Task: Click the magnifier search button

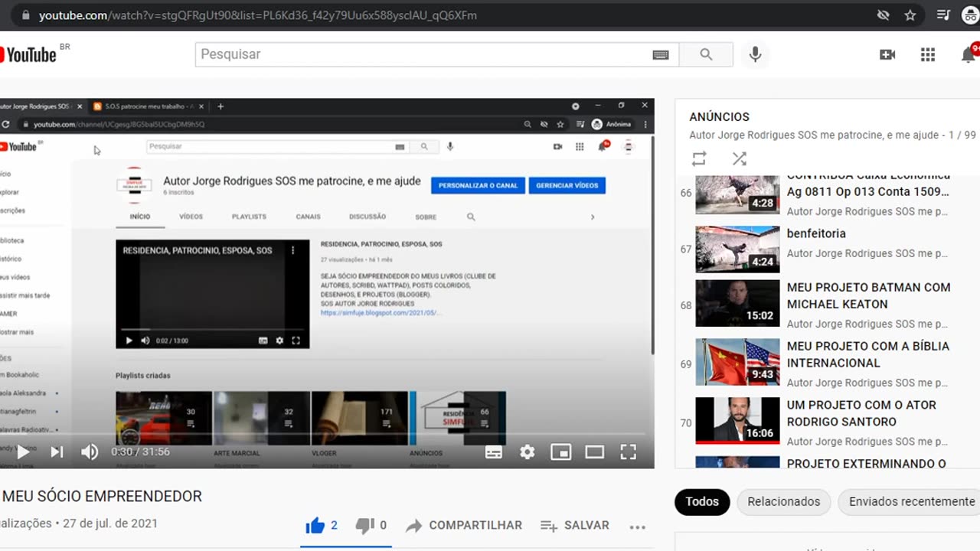Action: pos(706,54)
